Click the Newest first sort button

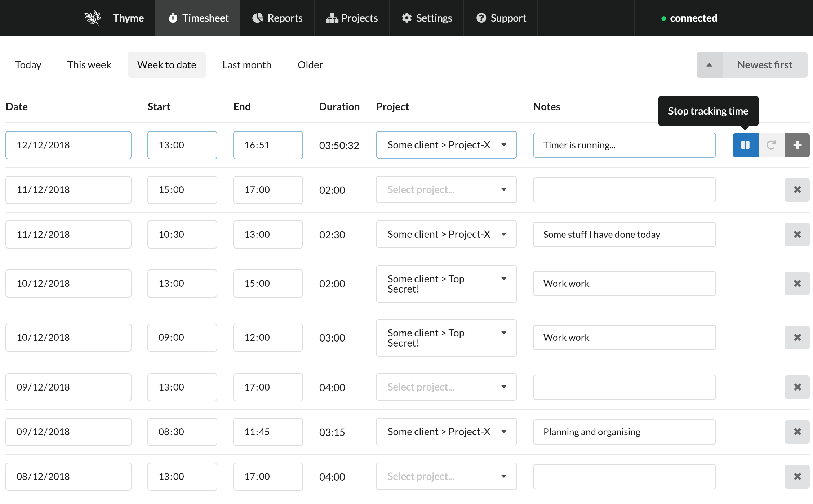click(764, 65)
